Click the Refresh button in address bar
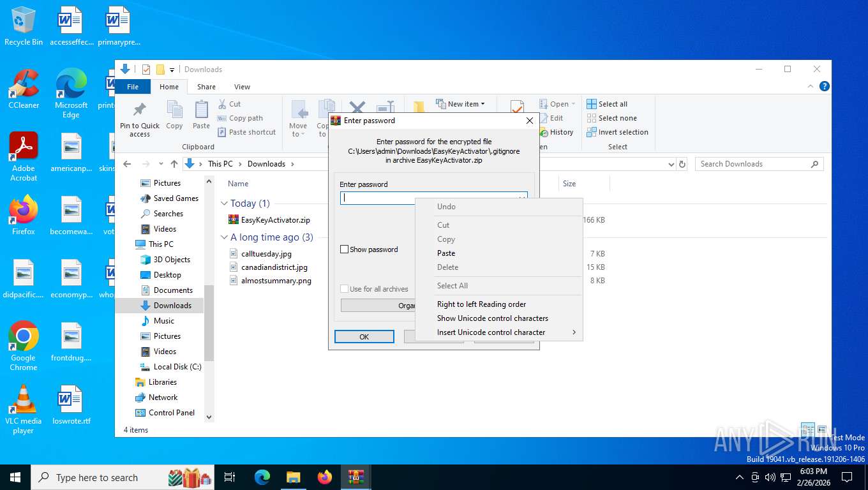The width and height of the screenshot is (868, 490). point(682,164)
